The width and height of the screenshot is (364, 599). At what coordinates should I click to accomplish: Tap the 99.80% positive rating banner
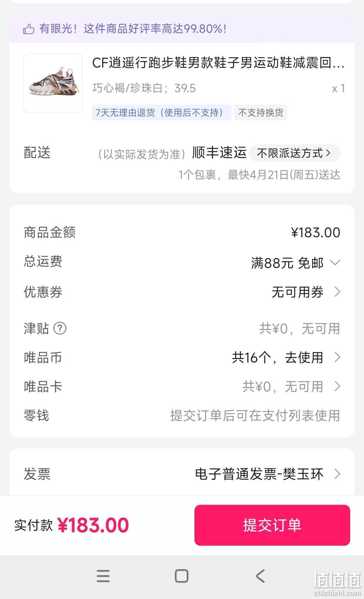tap(182, 29)
